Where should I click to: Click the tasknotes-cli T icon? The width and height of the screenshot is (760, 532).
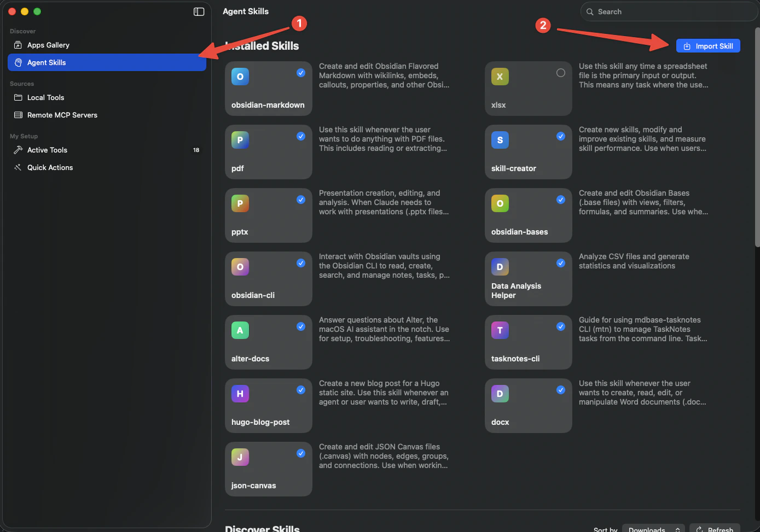(500, 330)
